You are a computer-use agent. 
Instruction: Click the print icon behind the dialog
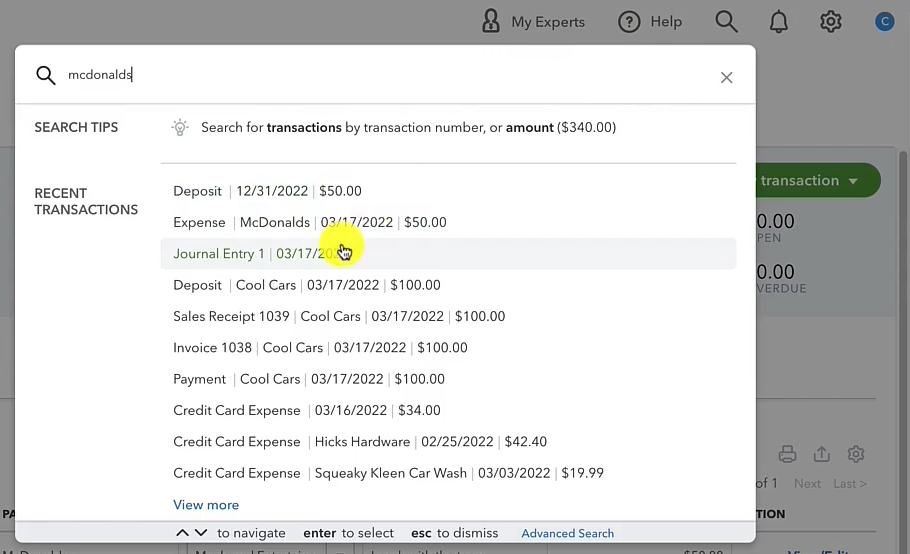tap(787, 454)
